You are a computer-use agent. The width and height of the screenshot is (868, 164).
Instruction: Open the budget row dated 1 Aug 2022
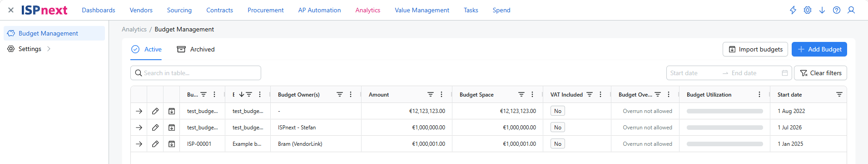(x=139, y=111)
